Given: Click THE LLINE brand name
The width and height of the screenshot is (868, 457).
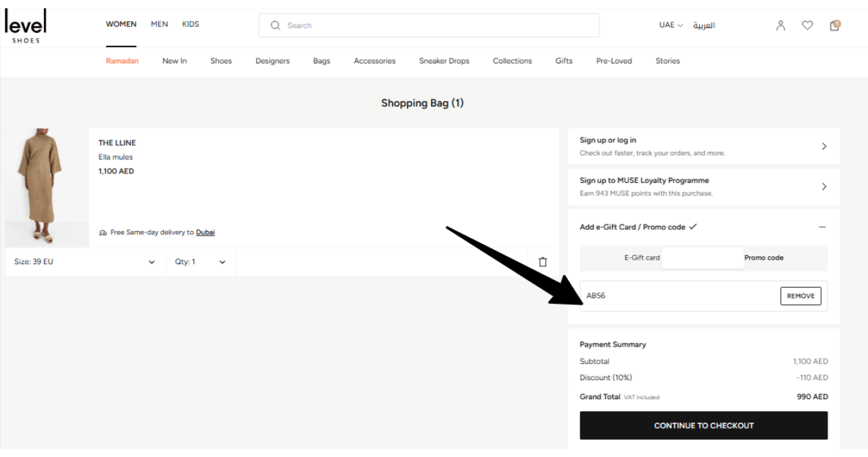Looking at the screenshot, I should coord(117,143).
